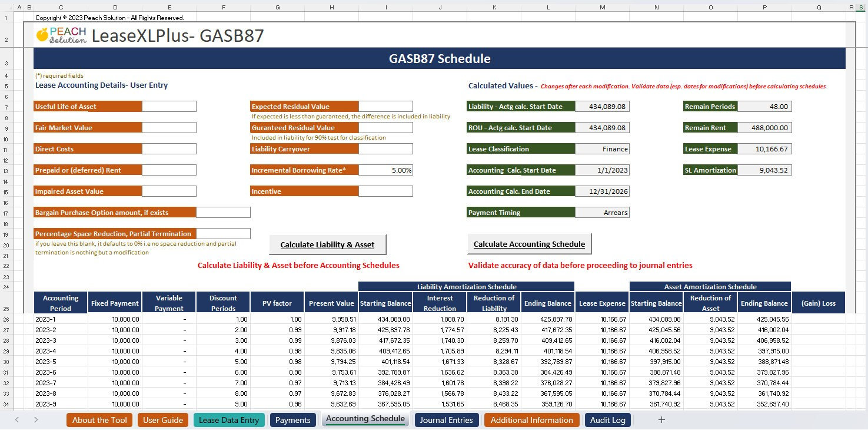
Task: Select Lease Expense value 10,166.67 in summary
Action: coord(764,149)
